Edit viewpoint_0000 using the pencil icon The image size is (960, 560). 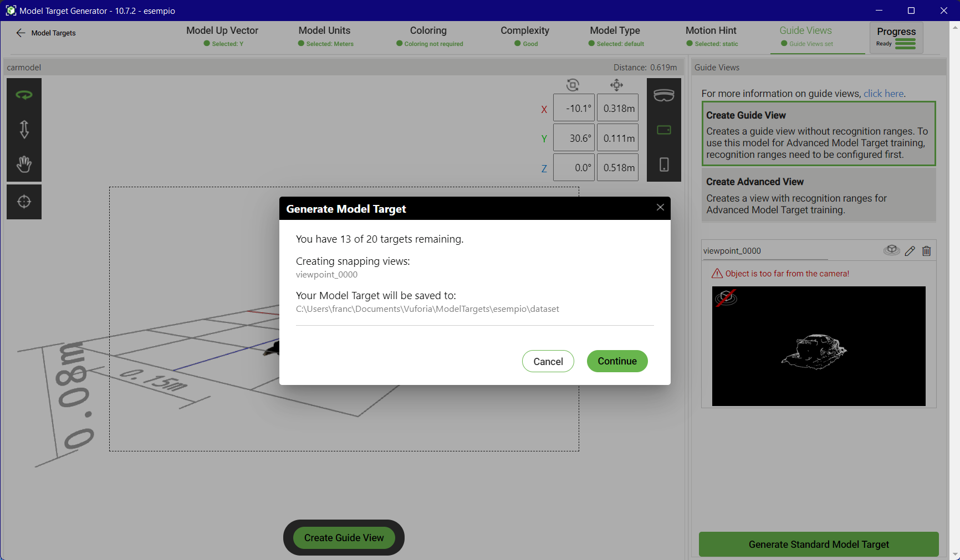point(909,250)
